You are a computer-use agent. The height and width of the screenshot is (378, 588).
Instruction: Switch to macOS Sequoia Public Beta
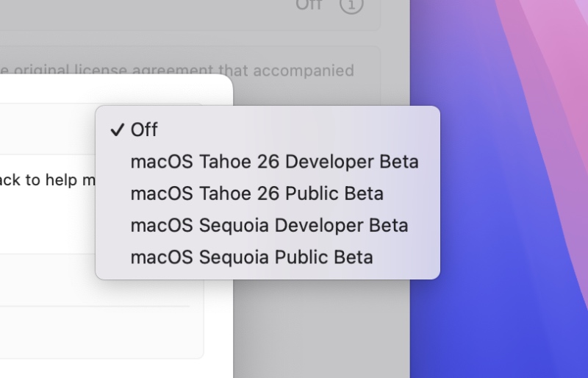pyautogui.click(x=251, y=257)
